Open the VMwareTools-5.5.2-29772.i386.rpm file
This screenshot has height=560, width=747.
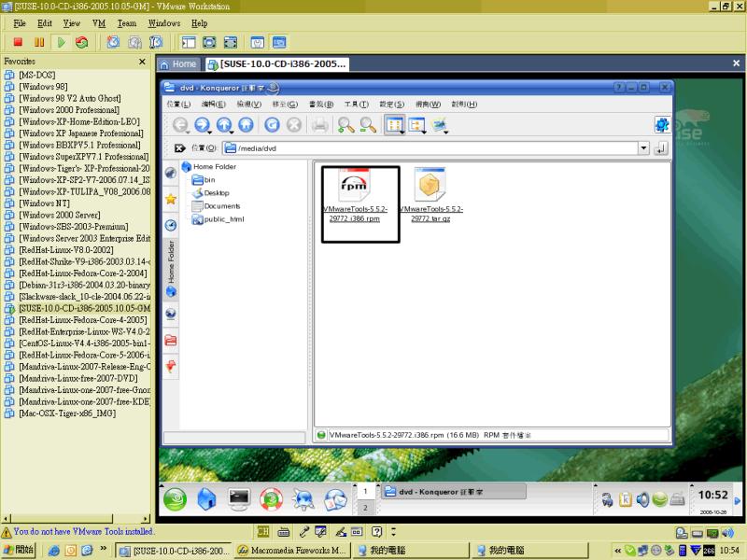(x=354, y=196)
